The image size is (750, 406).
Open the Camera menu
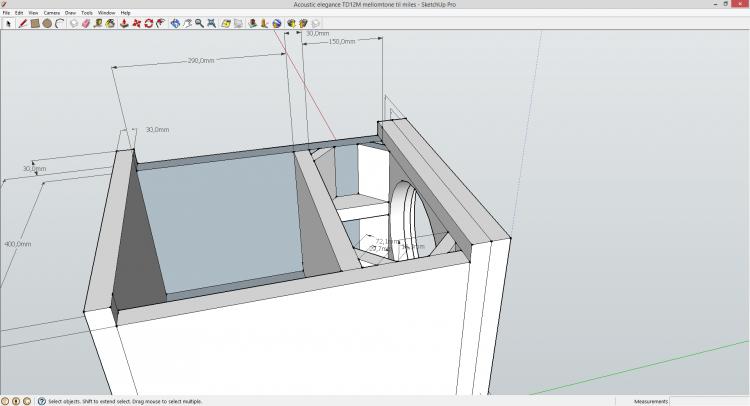[51, 13]
